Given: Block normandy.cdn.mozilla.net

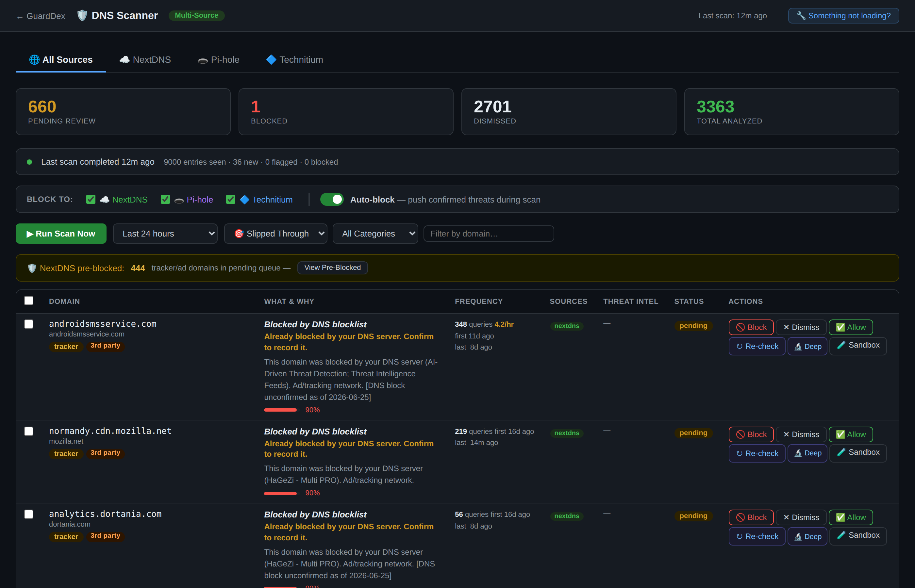Looking at the screenshot, I should point(751,434).
